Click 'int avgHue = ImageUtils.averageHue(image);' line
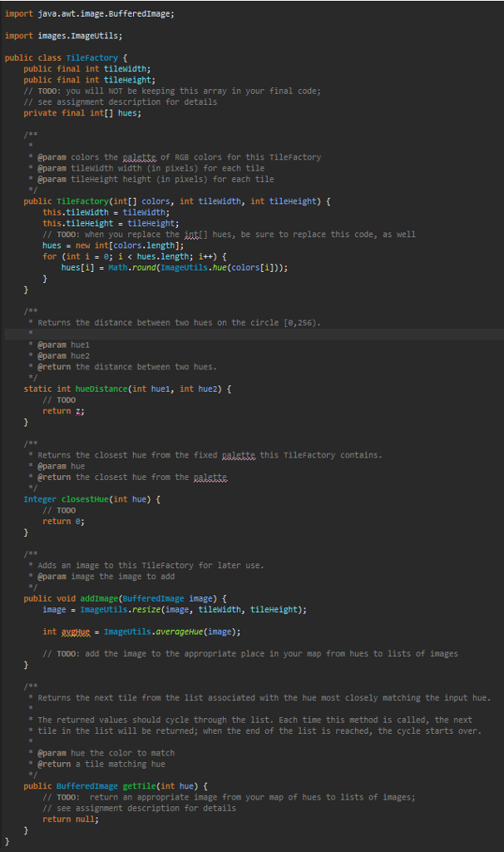 (x=141, y=632)
